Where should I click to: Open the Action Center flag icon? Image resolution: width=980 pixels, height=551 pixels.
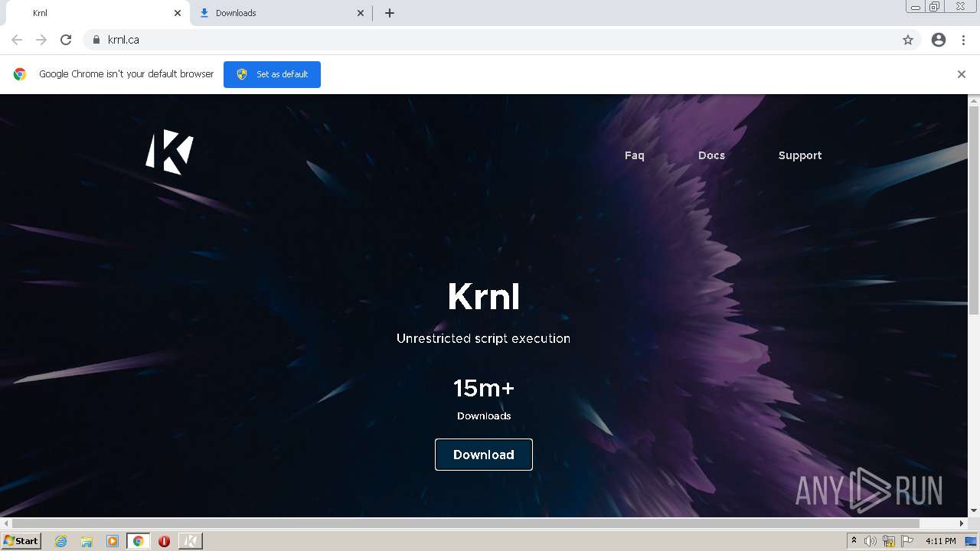[x=907, y=541]
